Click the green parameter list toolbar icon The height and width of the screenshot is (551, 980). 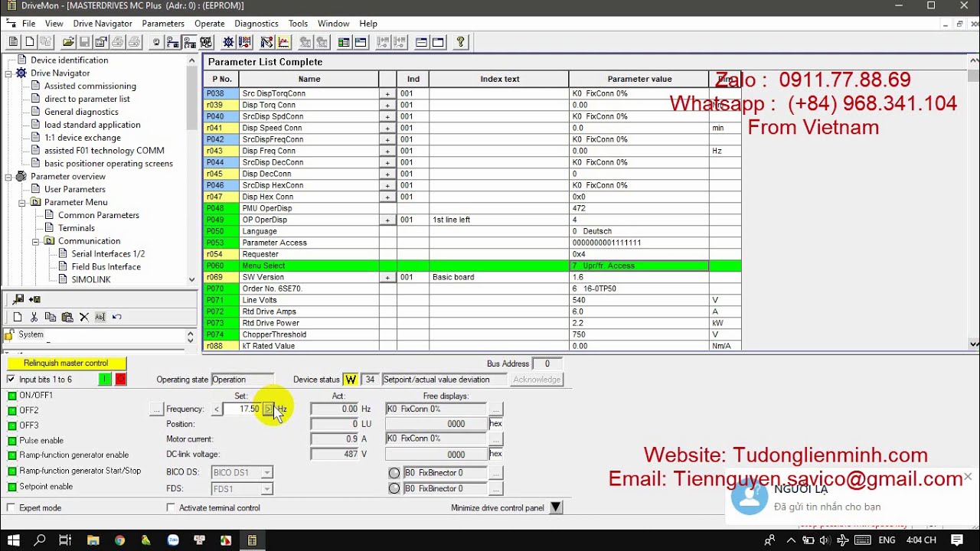(344, 42)
